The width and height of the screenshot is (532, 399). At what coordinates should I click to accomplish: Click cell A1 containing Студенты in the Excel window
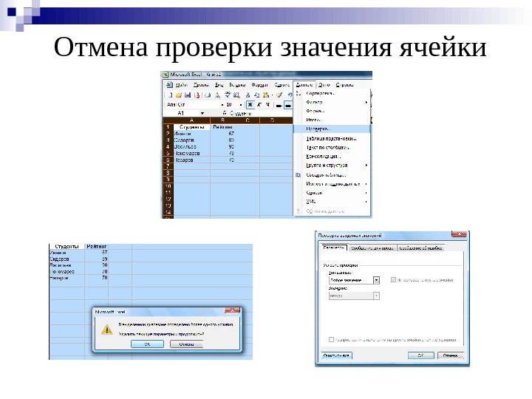191,127
